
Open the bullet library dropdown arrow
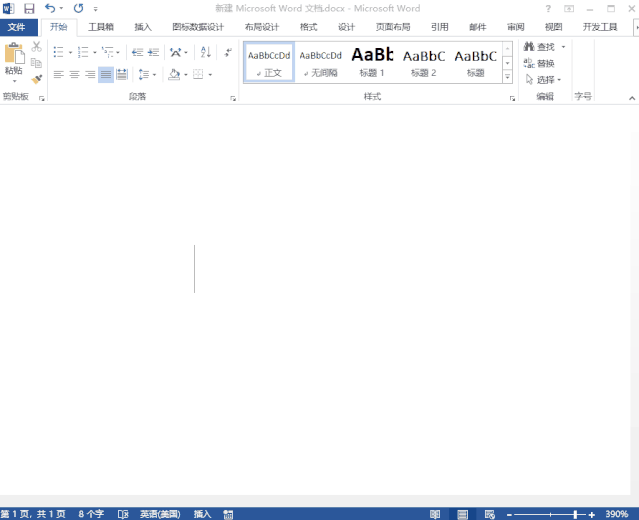(71, 53)
